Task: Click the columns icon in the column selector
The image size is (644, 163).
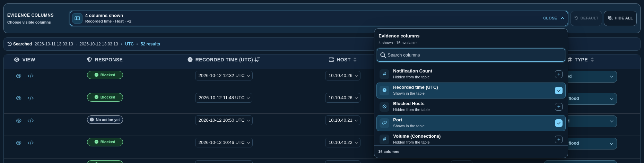Action: (x=77, y=18)
